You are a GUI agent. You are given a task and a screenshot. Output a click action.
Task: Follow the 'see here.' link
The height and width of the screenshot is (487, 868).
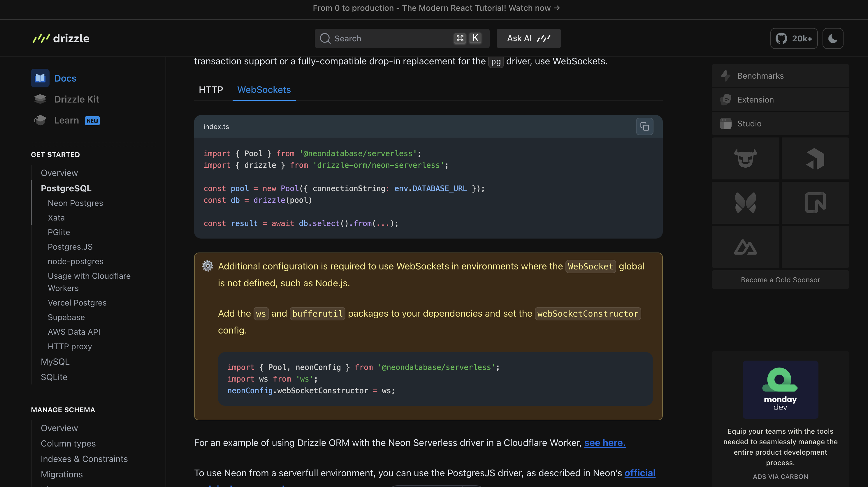605,442
